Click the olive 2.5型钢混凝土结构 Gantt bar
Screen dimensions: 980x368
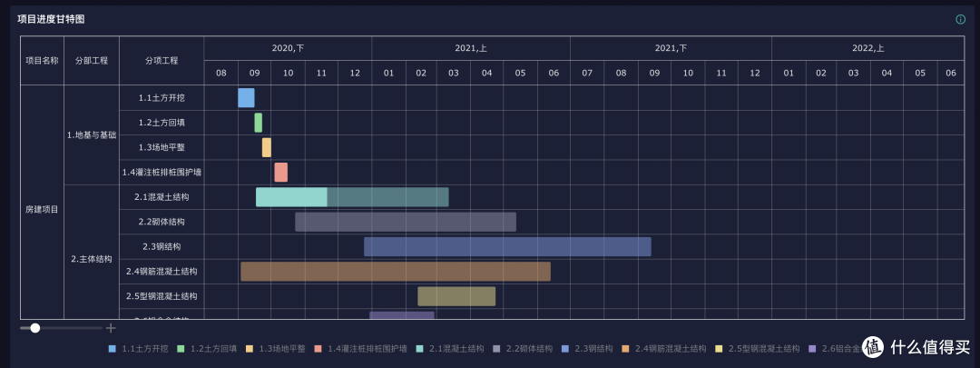point(456,296)
